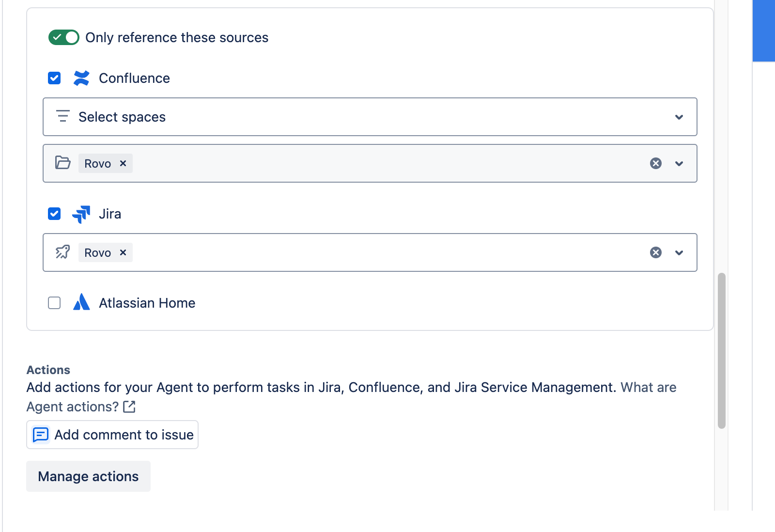The image size is (775, 532).
Task: Clear all selections in Jira project field
Action: coord(655,252)
